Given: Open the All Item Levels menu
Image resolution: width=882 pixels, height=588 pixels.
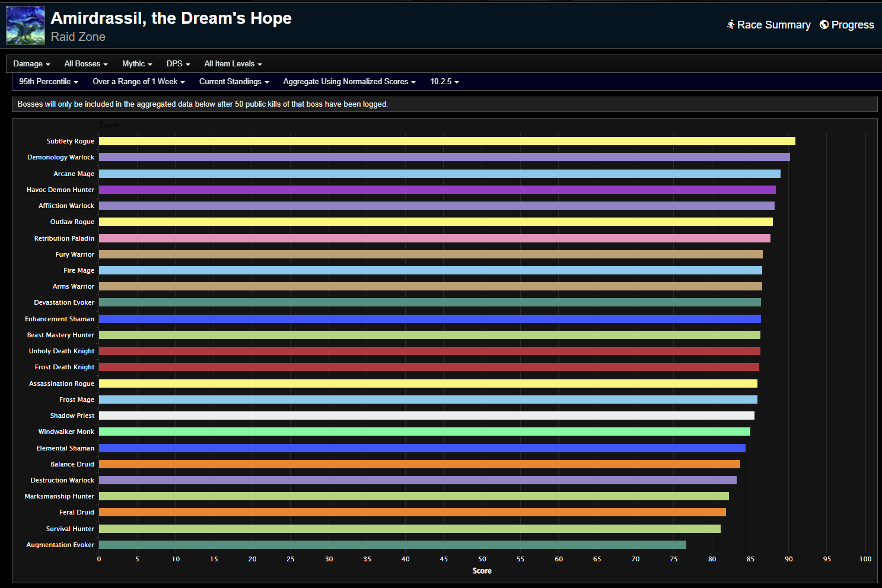Looking at the screenshot, I should [x=233, y=64].
